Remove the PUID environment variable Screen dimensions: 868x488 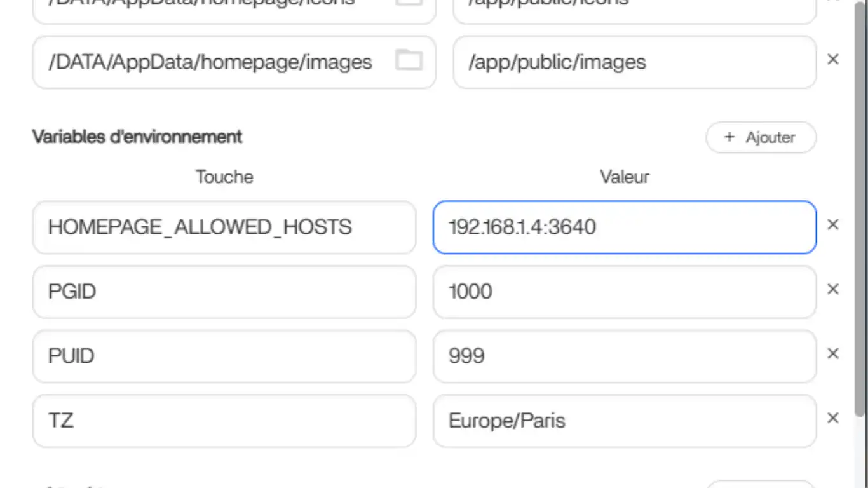[x=832, y=353]
